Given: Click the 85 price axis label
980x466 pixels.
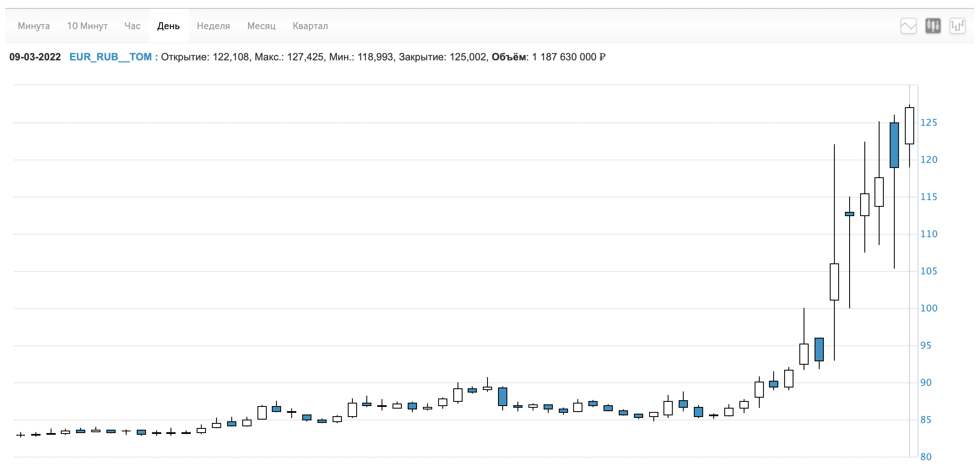Looking at the screenshot, I should [926, 420].
